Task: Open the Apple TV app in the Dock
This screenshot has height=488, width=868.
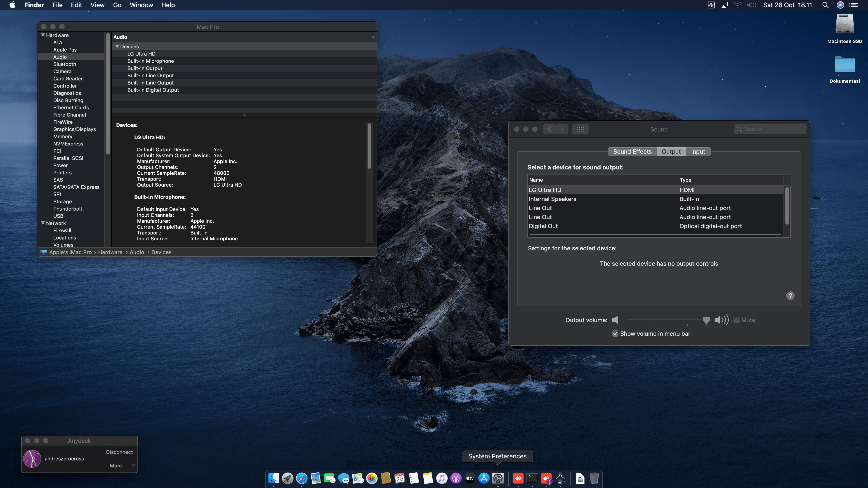Action: pyautogui.click(x=470, y=478)
